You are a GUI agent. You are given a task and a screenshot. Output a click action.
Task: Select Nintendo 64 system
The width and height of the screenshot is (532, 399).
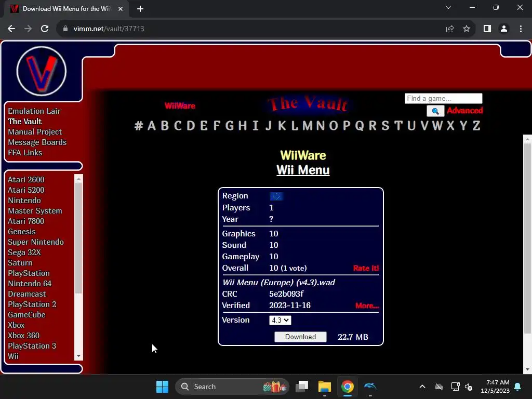point(30,283)
